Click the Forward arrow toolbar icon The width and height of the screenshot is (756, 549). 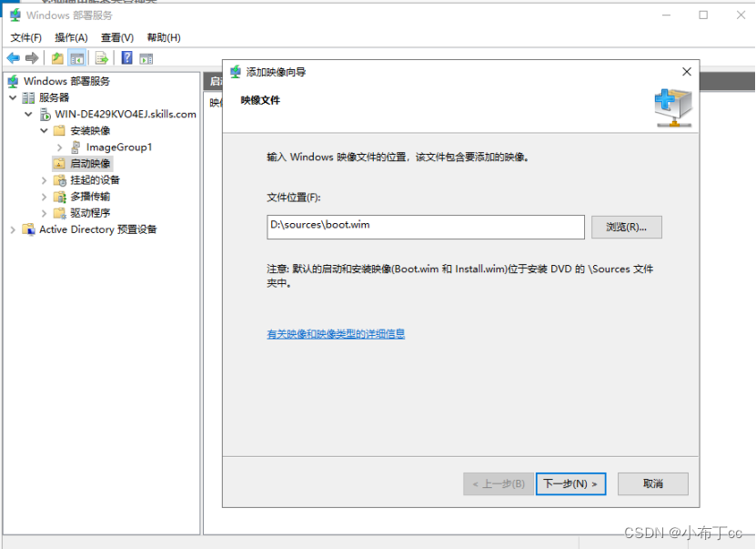click(x=32, y=58)
